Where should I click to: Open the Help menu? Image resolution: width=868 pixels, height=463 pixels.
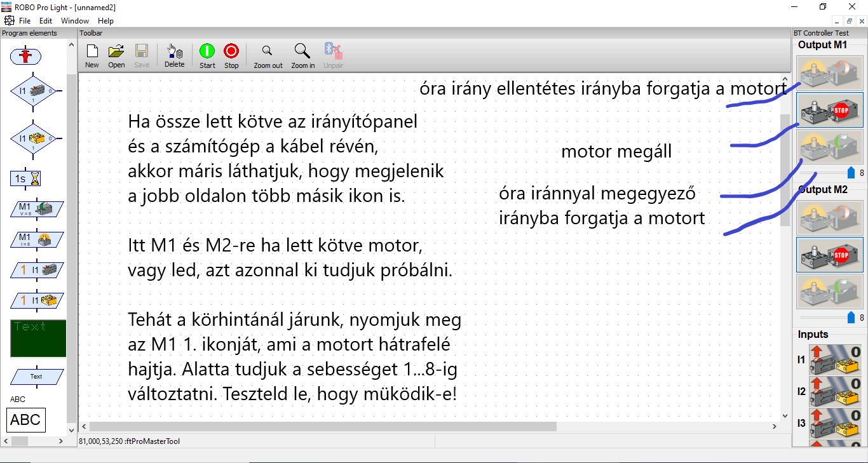[x=105, y=21]
